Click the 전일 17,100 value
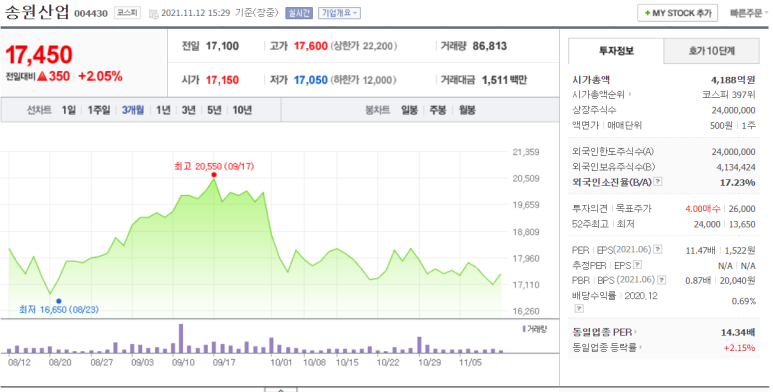The height and width of the screenshot is (392, 773). click(x=222, y=46)
